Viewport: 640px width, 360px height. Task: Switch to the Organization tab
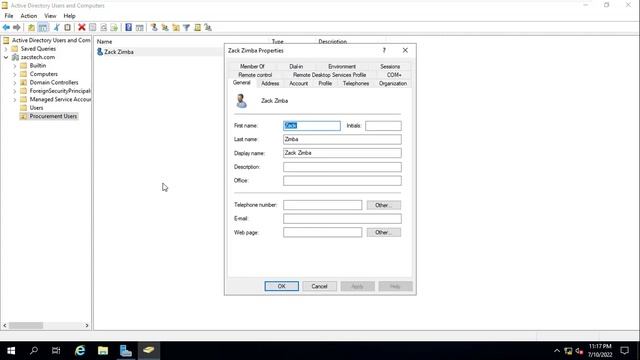click(x=393, y=83)
